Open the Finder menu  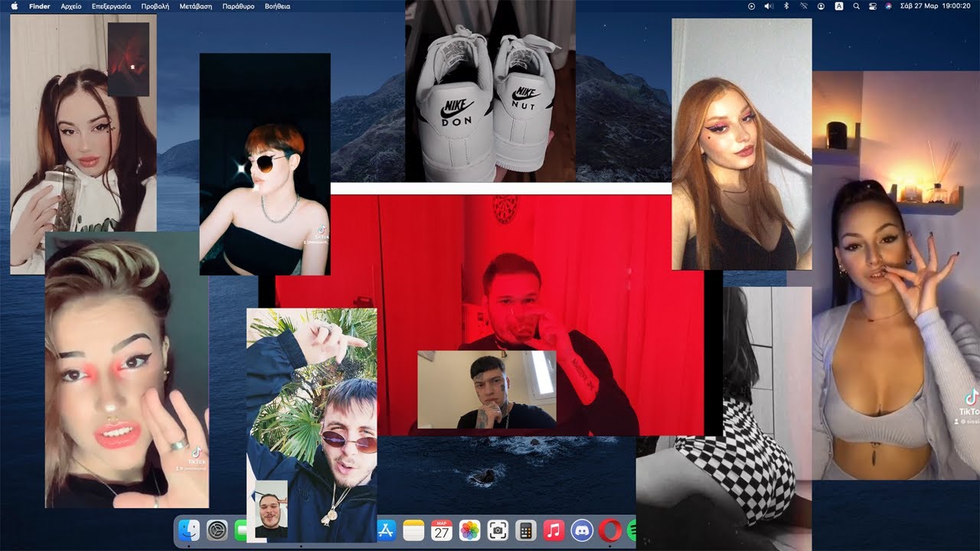[39, 6]
